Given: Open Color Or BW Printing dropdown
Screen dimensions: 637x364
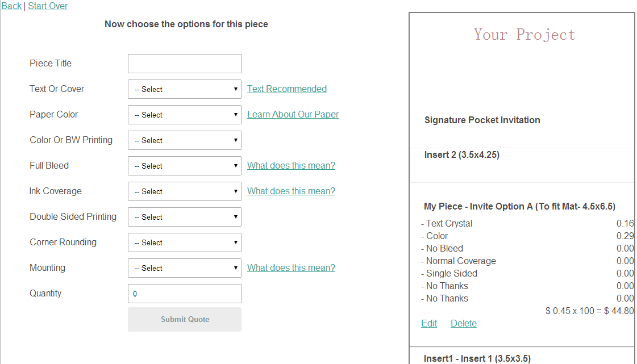Looking at the screenshot, I should click(184, 140).
